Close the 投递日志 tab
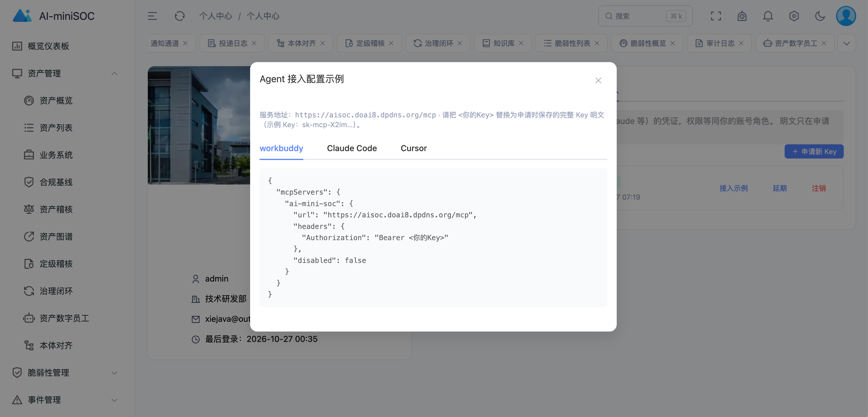This screenshot has width=868, height=417. click(254, 43)
